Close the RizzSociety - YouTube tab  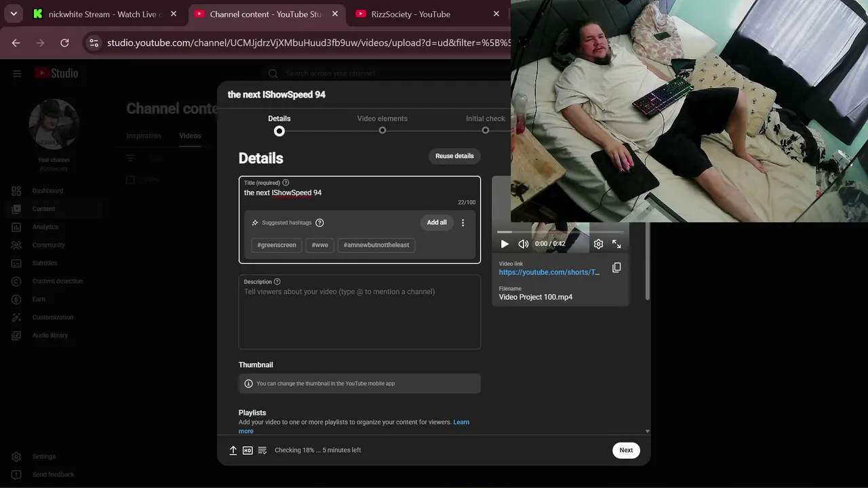496,14
